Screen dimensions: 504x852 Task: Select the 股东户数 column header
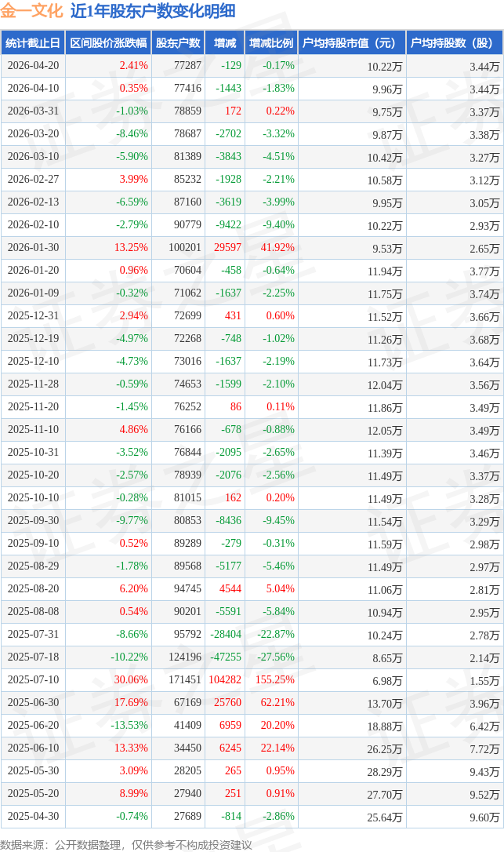(178, 43)
